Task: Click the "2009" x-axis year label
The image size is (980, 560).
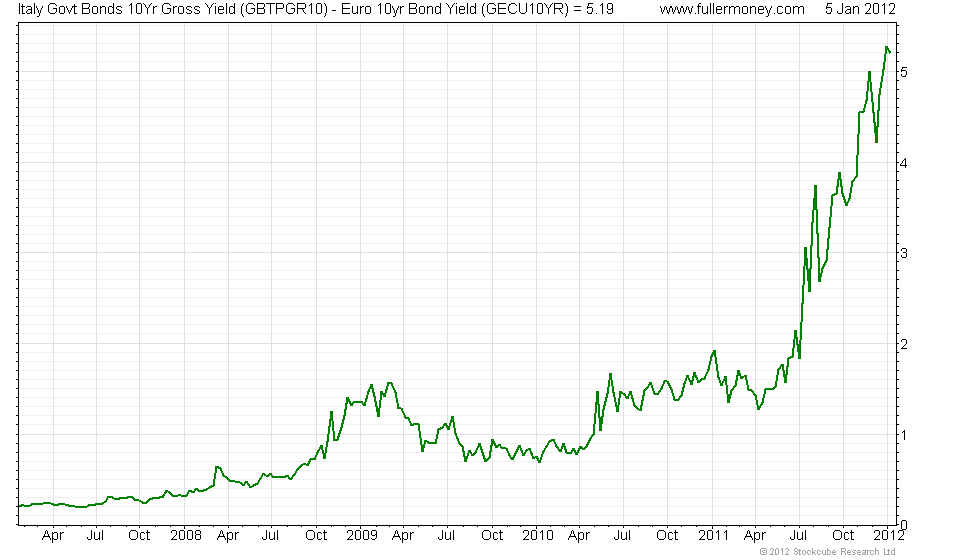Action: pos(362,535)
